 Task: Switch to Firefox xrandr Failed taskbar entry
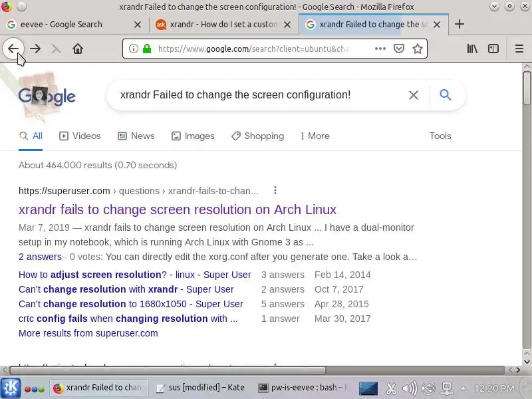pyautogui.click(x=98, y=388)
